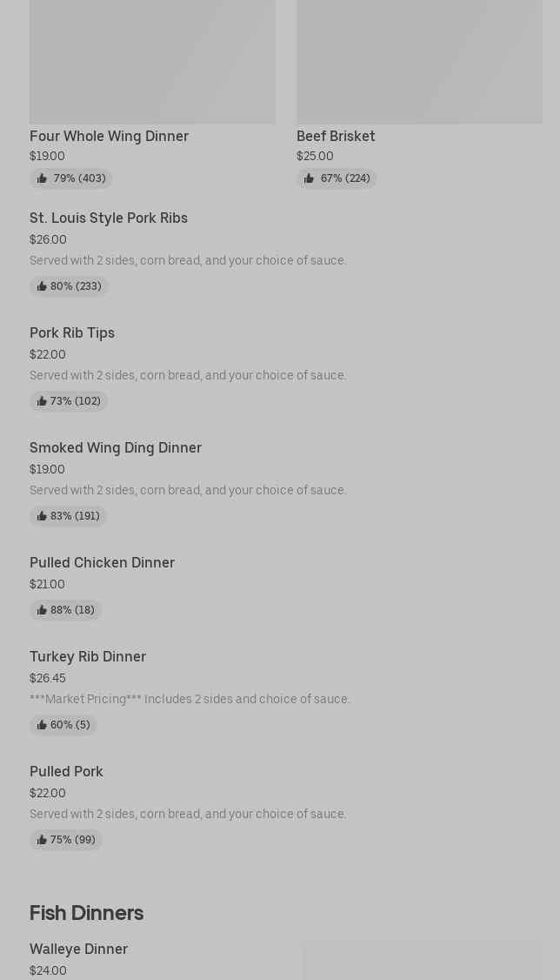This screenshot has width=560, height=980.
Task: Click thumbs-up icon on Beef Brisket rating
Action: 309,178
